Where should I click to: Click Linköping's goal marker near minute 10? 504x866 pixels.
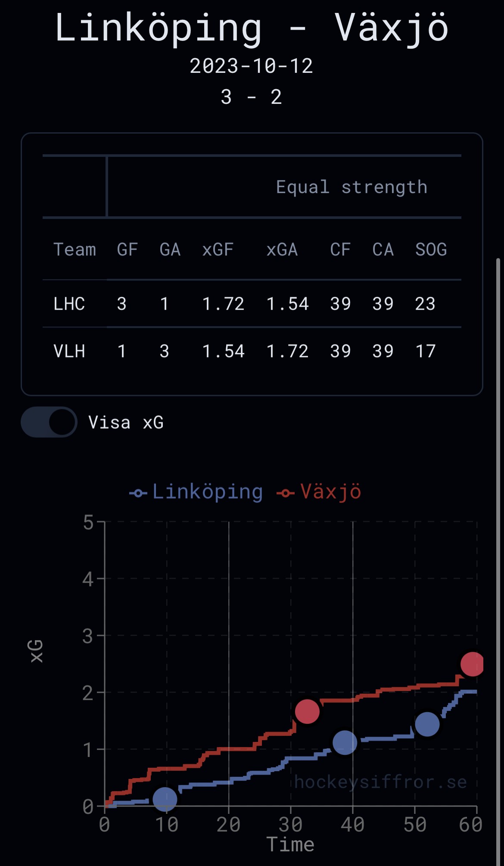click(165, 799)
